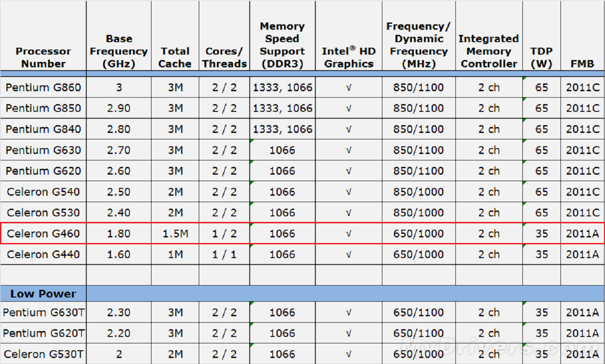This screenshot has width=605, height=364.
Task: Click the Pentium G630T cell
Action: coord(43,312)
